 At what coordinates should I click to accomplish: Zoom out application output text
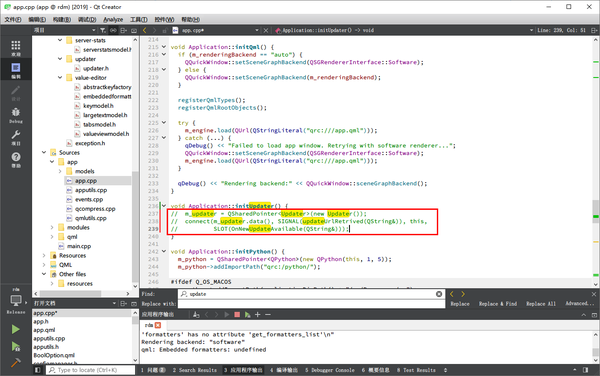pos(268,314)
